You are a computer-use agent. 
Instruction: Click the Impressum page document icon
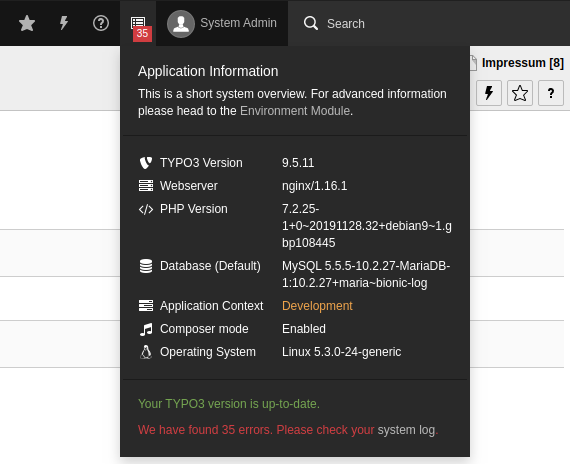(473, 63)
